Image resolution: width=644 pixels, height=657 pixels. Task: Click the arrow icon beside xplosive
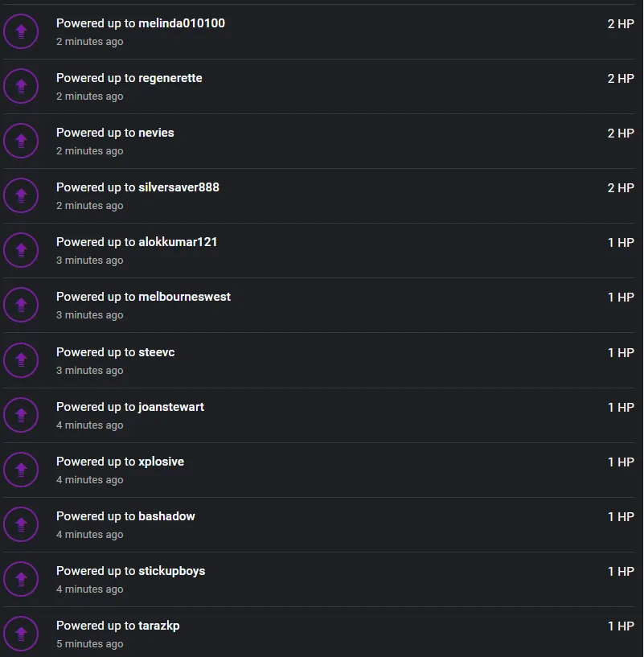21,470
